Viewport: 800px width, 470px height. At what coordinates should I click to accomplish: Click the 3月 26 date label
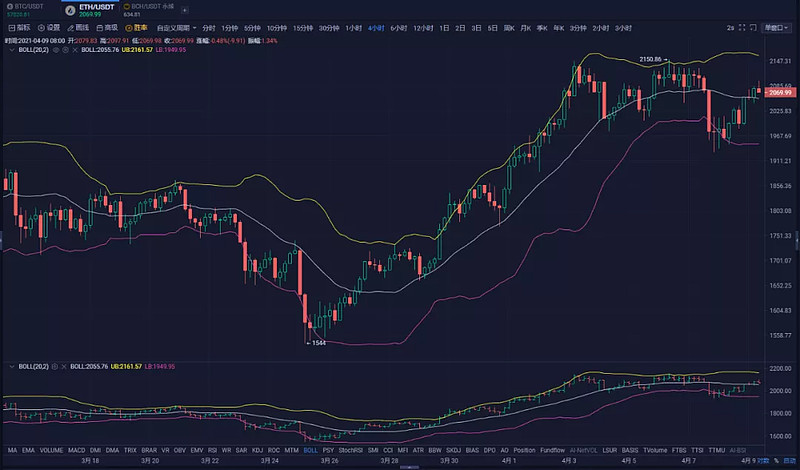pyautogui.click(x=329, y=460)
